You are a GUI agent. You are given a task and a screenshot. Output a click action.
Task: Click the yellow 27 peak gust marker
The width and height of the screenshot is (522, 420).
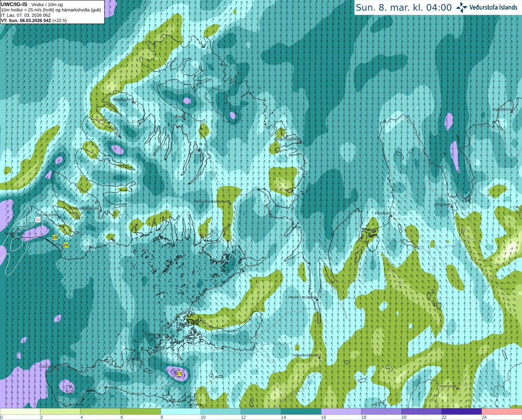[179, 373]
